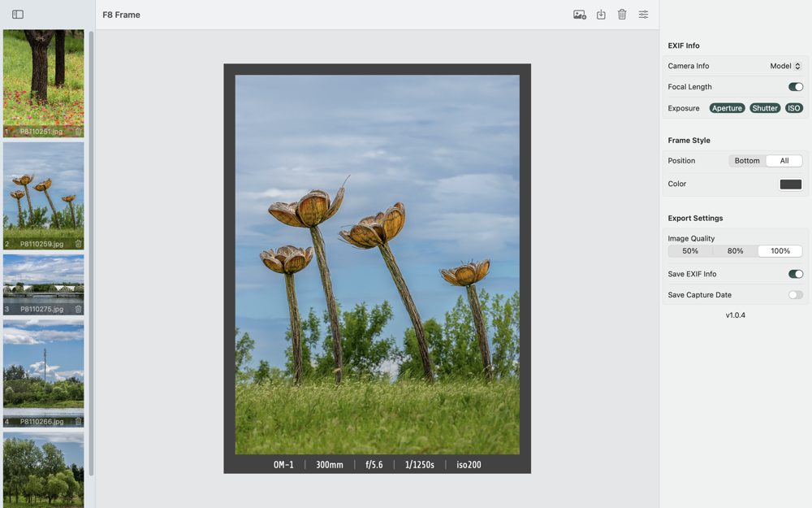Click the Export Settings section heading
812x508 pixels.
point(695,218)
